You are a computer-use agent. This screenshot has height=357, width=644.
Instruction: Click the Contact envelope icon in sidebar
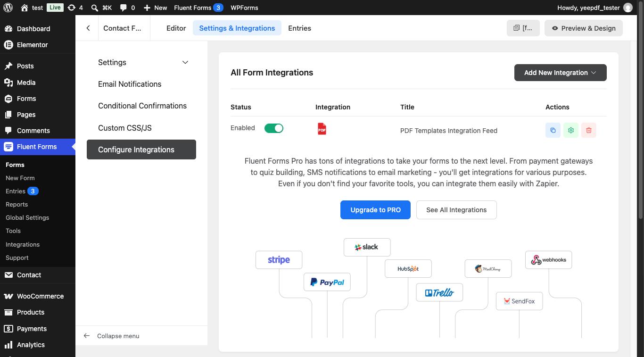(x=8, y=275)
